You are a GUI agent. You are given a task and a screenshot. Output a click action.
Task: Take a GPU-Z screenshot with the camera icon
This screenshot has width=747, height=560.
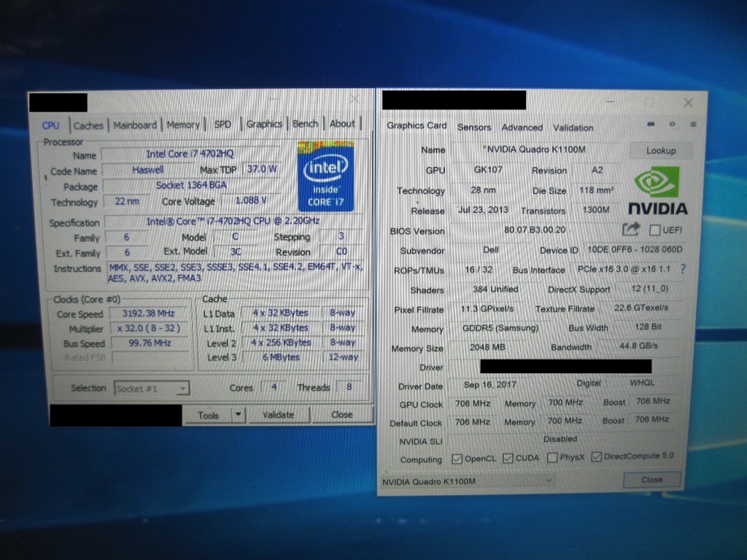651,124
